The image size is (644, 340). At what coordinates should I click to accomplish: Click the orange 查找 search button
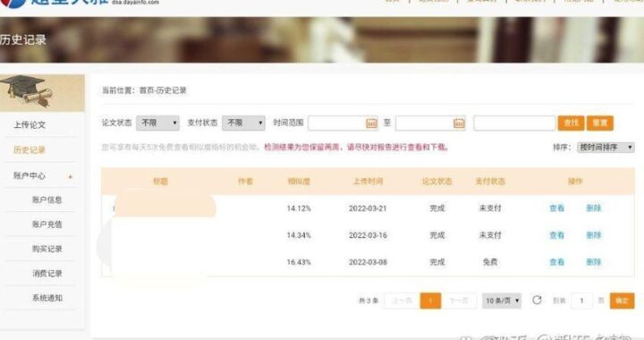(571, 123)
